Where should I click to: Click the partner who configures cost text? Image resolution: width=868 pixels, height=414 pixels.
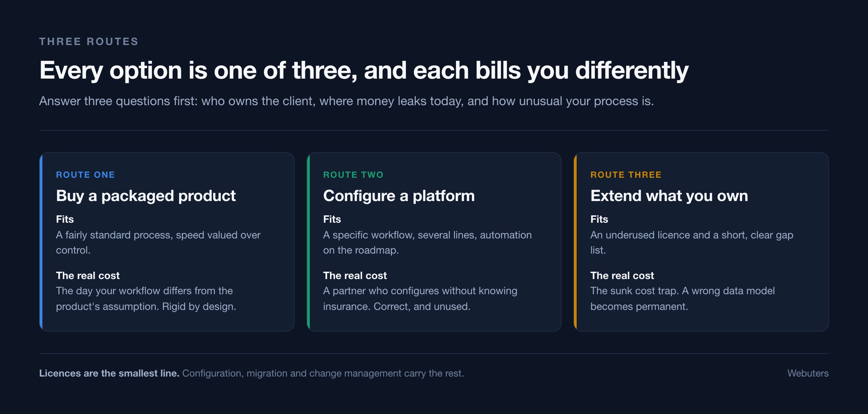point(420,299)
